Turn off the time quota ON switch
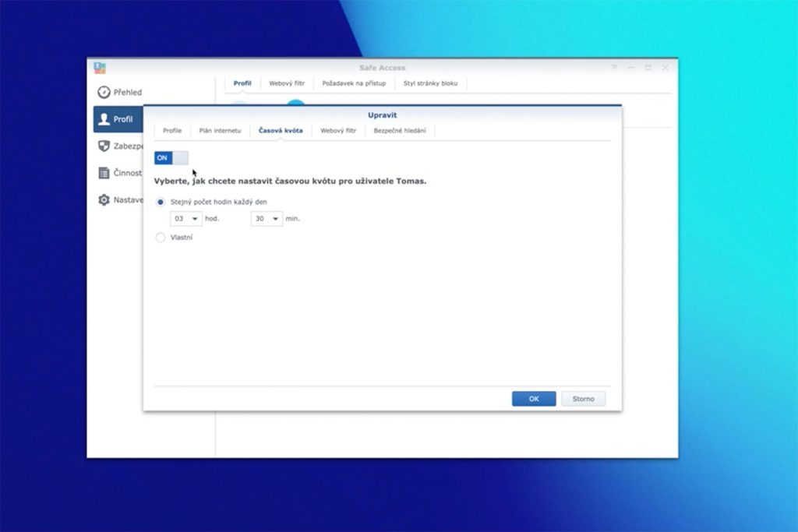This screenshot has width=798, height=532. coord(171,157)
